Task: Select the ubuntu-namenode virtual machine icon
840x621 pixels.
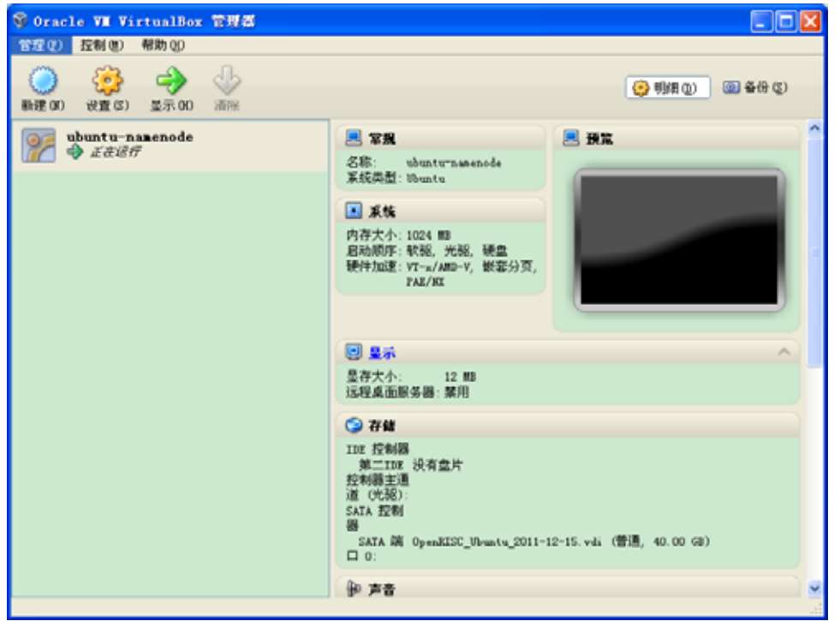Action: 38,145
